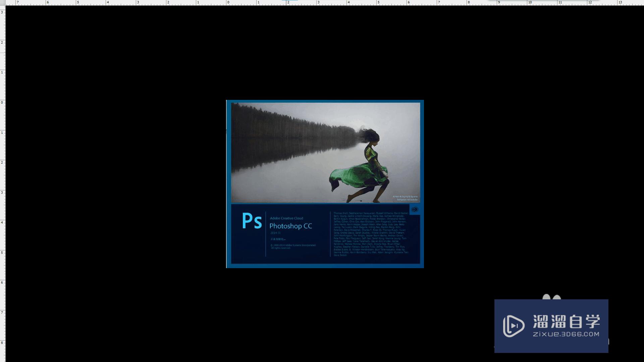Click the Adobe Systems copyright text
This screenshot has width=644, height=362.
click(x=293, y=246)
